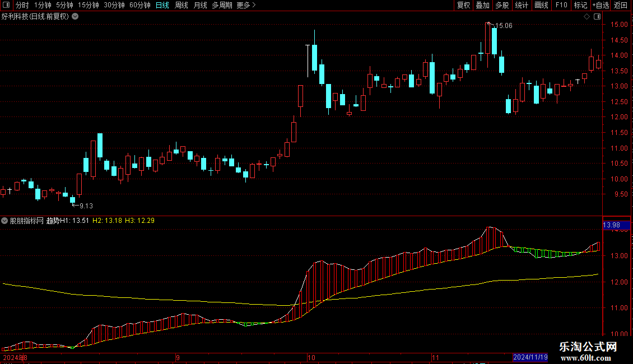Click the 复权 adjustment button
Viewport: 633px width, 364px height.
tap(463, 5)
